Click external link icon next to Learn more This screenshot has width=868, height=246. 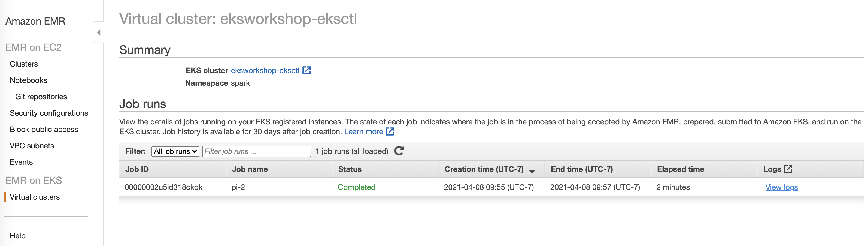point(390,131)
